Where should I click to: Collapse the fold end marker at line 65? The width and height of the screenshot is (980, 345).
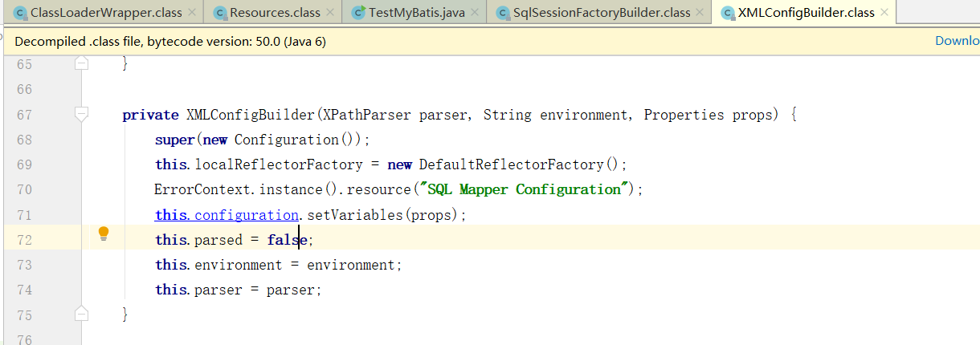point(81,63)
